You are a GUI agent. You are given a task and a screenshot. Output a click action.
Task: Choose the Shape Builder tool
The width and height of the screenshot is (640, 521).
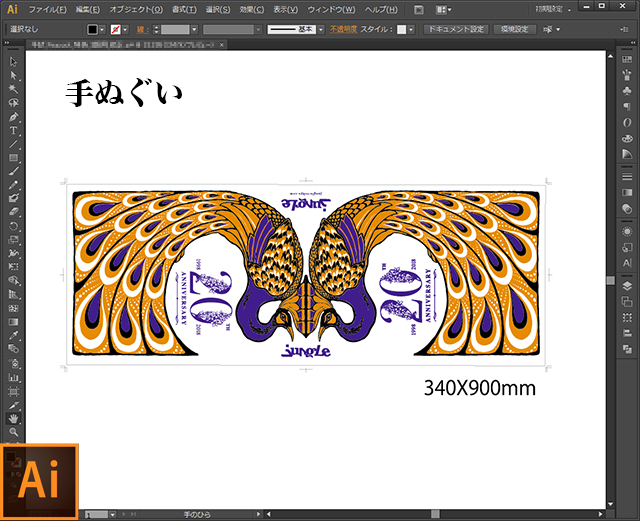[x=13, y=281]
